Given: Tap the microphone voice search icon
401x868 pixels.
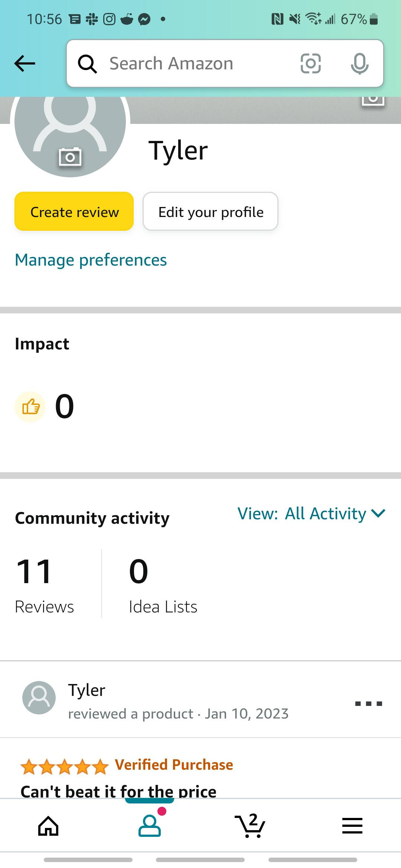Looking at the screenshot, I should (x=359, y=63).
